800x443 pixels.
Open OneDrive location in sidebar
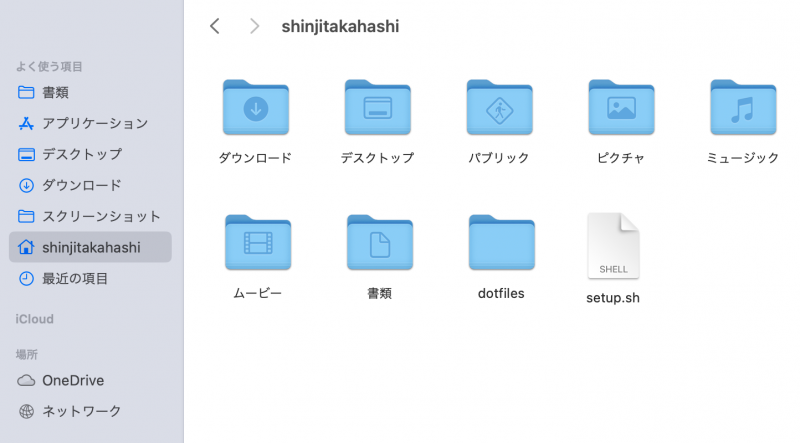pyautogui.click(x=72, y=380)
